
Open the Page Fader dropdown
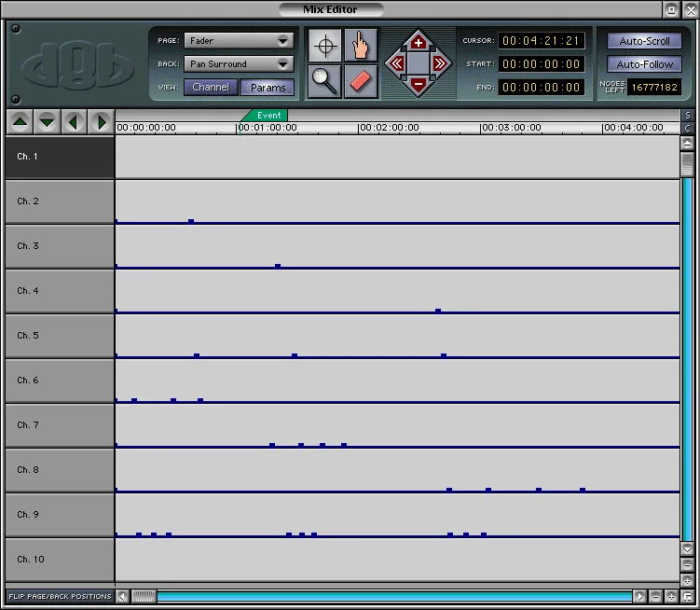pyautogui.click(x=239, y=41)
